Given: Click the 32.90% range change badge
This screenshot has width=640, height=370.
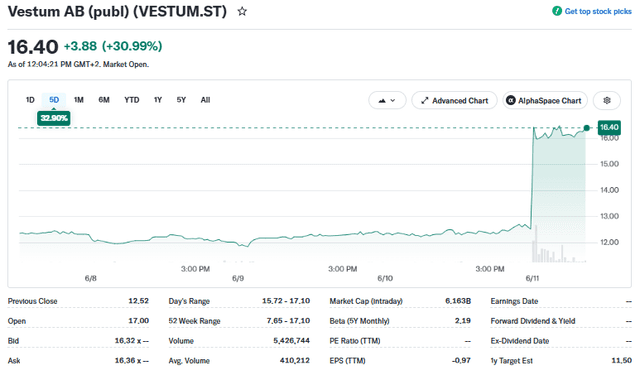Looking at the screenshot, I should click(53, 118).
